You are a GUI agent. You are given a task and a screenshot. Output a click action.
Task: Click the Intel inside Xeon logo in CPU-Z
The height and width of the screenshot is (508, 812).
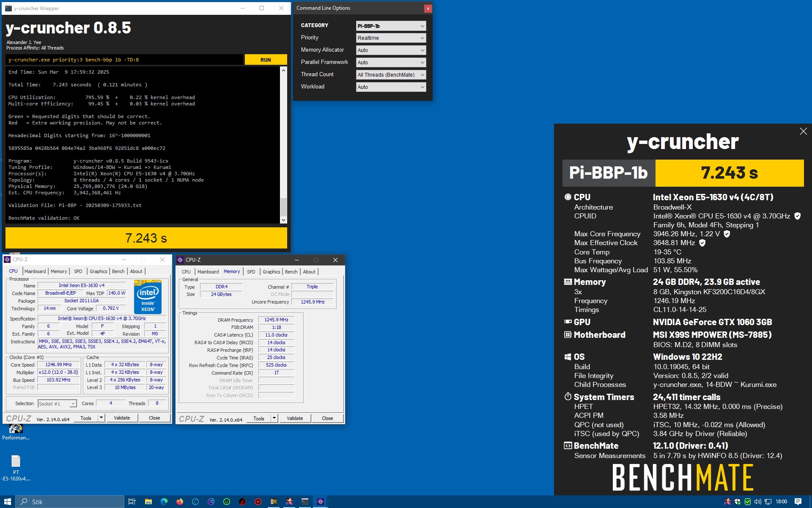click(148, 297)
